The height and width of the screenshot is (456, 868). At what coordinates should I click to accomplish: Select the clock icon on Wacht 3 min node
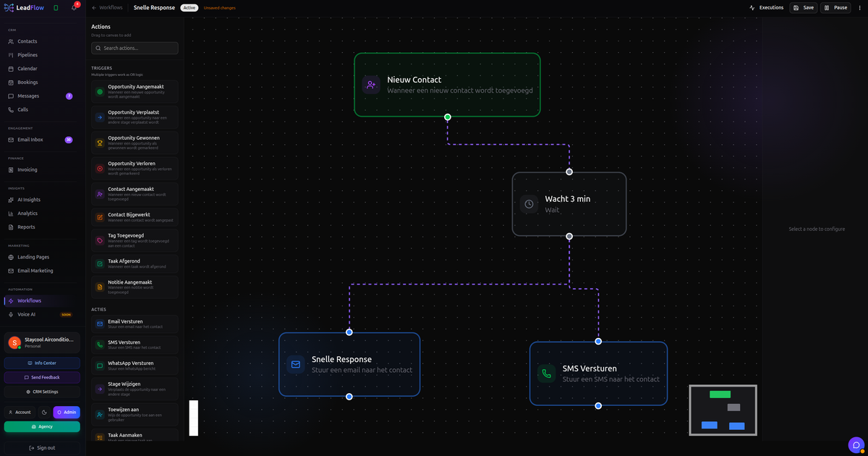pyautogui.click(x=528, y=203)
